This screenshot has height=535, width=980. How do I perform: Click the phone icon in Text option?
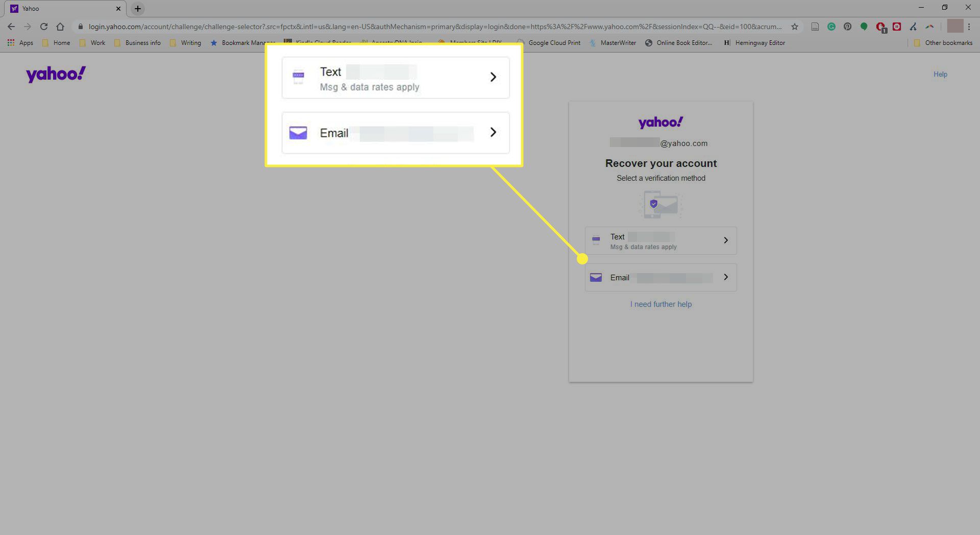(x=596, y=240)
